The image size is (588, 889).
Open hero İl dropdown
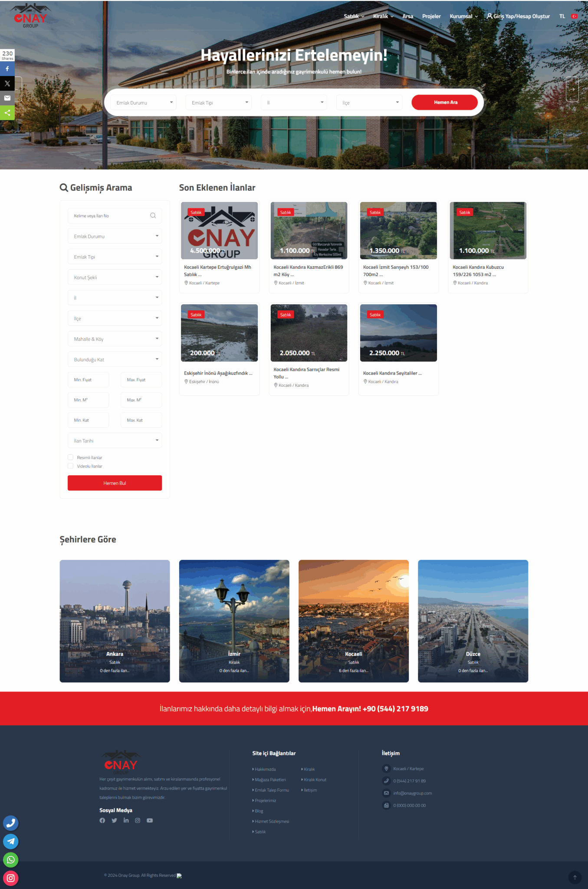click(x=294, y=102)
